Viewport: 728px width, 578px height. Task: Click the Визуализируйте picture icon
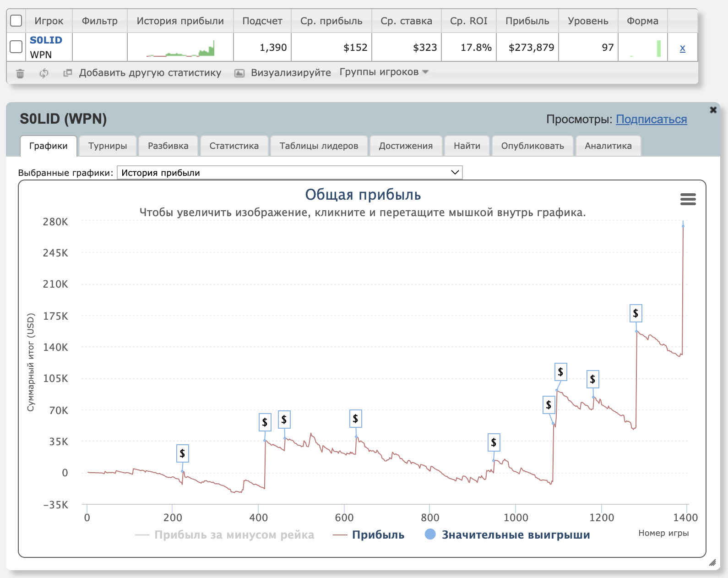(x=239, y=73)
